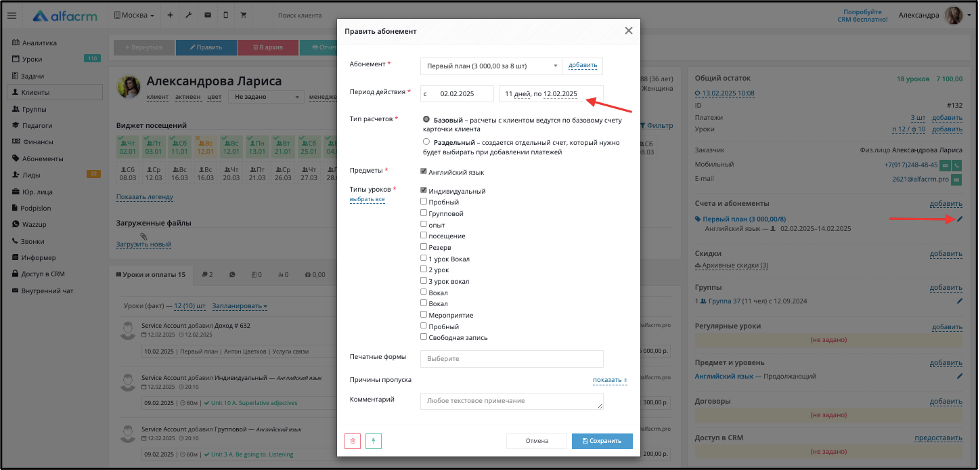Click the Править button in background page
Screen dimensions: 979x470
pyautogui.click(x=206, y=47)
